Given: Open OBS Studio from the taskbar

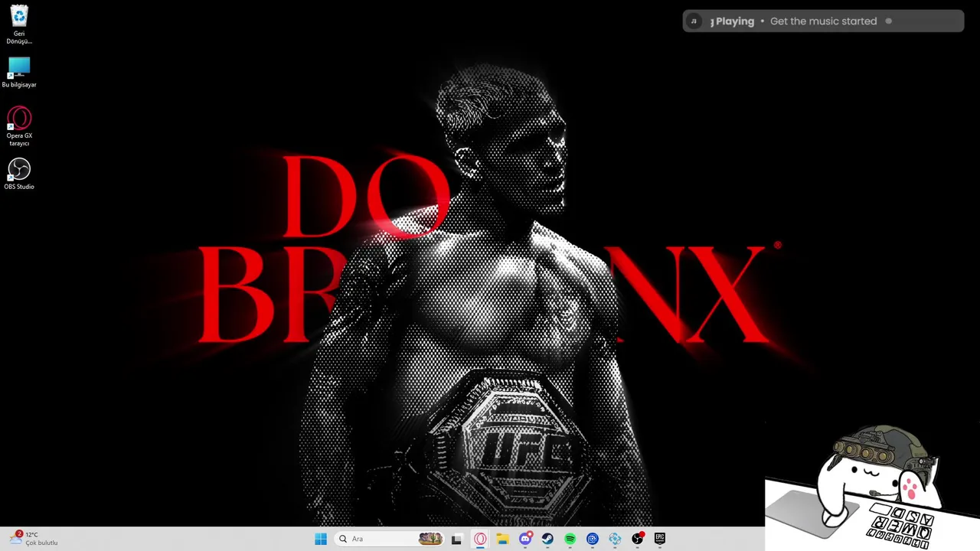Looking at the screenshot, I should (638, 539).
